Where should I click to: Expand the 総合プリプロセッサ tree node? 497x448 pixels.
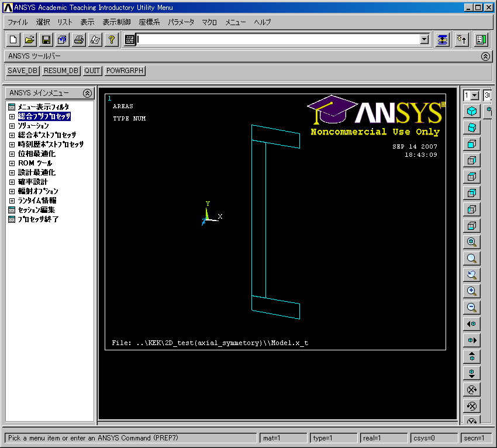12,116
